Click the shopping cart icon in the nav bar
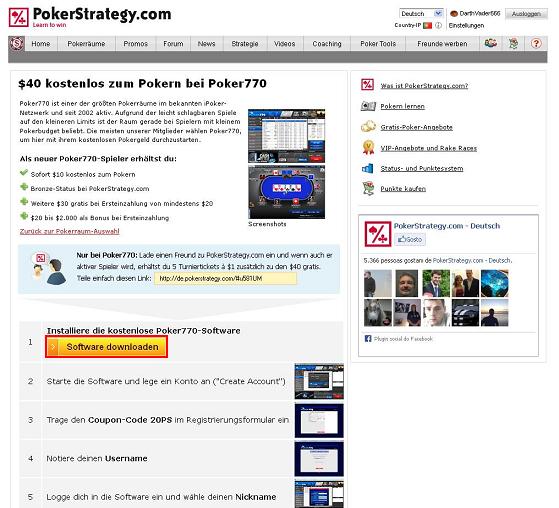 tap(513, 43)
